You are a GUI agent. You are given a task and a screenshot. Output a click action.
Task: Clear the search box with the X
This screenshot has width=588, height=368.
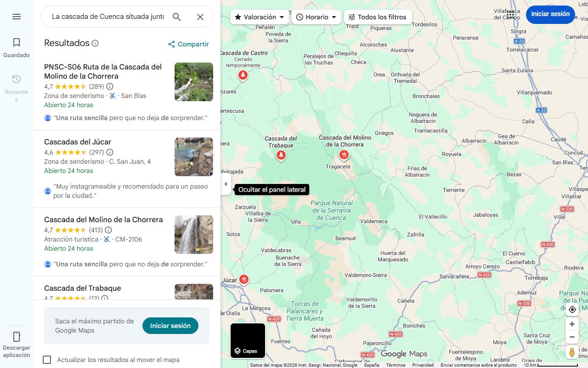point(200,17)
